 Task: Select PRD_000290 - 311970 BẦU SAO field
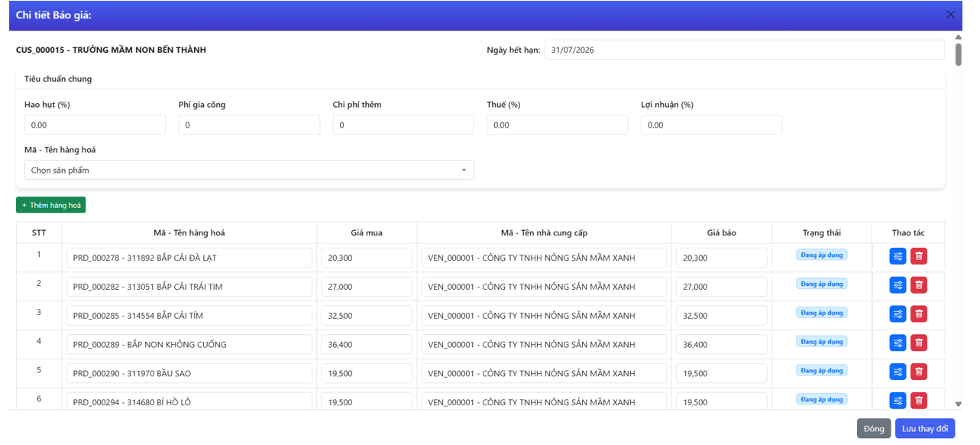pyautogui.click(x=189, y=373)
